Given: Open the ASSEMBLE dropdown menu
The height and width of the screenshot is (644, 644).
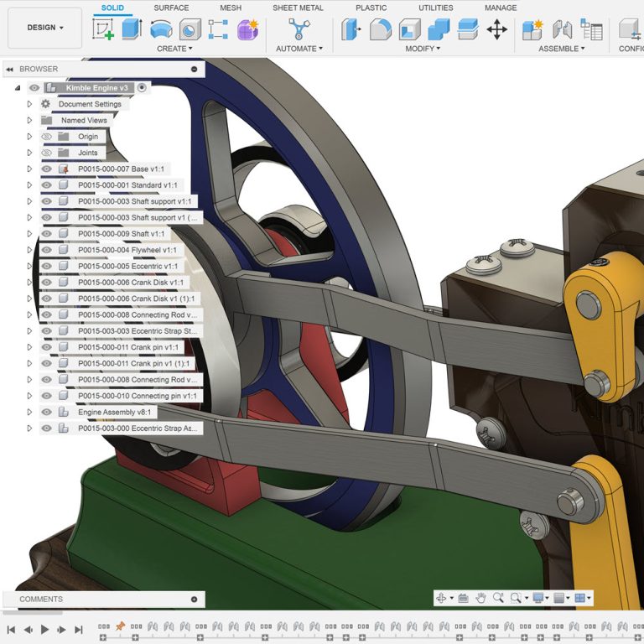Looking at the screenshot, I should pyautogui.click(x=562, y=49).
